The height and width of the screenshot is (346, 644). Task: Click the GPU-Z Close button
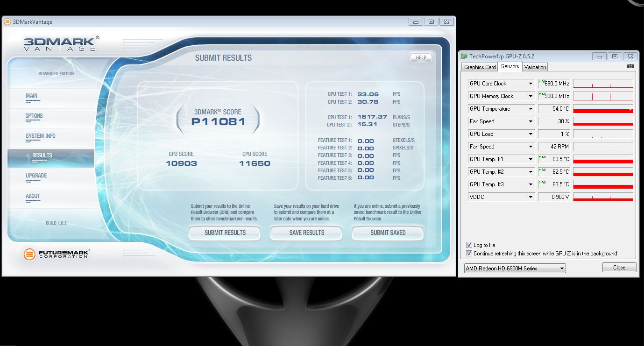tap(619, 268)
